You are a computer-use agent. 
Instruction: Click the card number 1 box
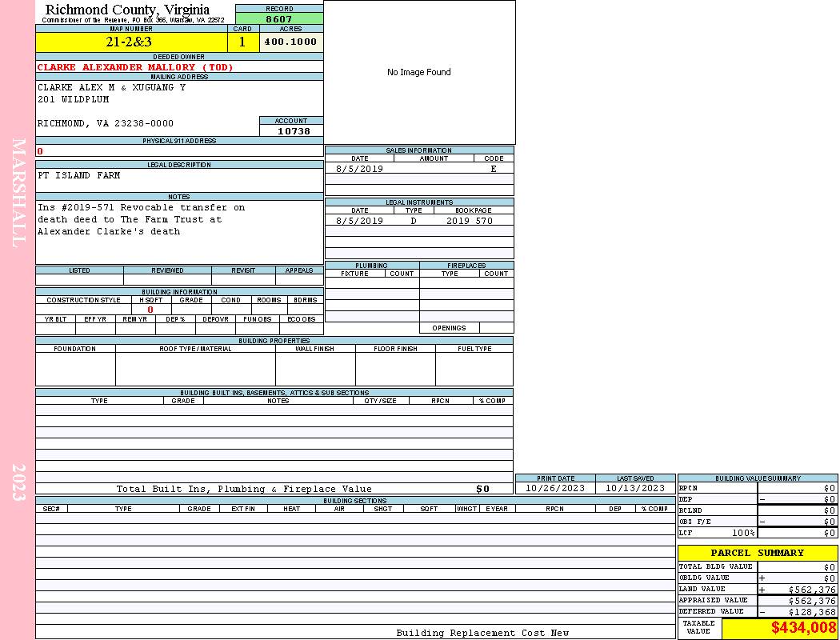243,42
